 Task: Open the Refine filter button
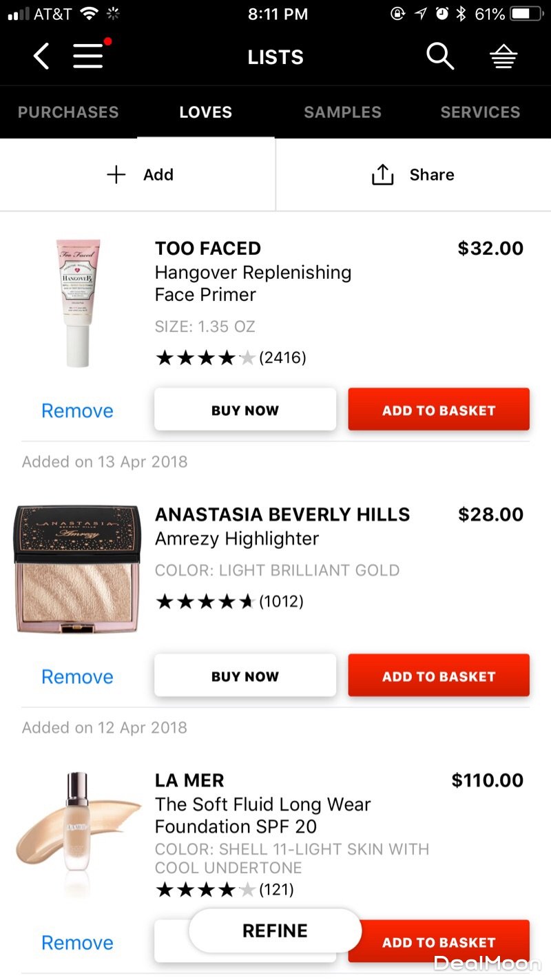tap(275, 930)
